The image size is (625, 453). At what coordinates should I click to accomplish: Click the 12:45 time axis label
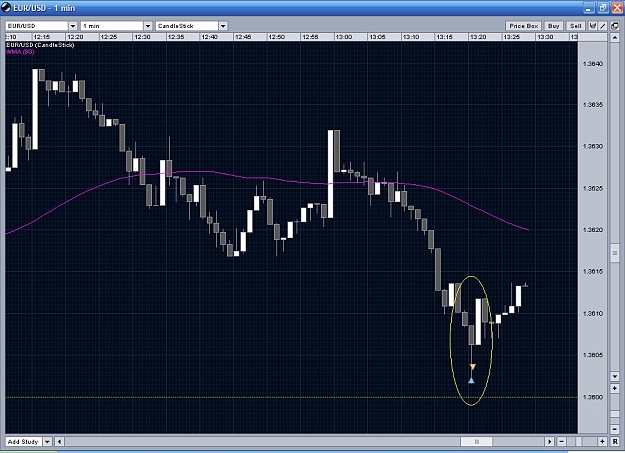(243, 37)
